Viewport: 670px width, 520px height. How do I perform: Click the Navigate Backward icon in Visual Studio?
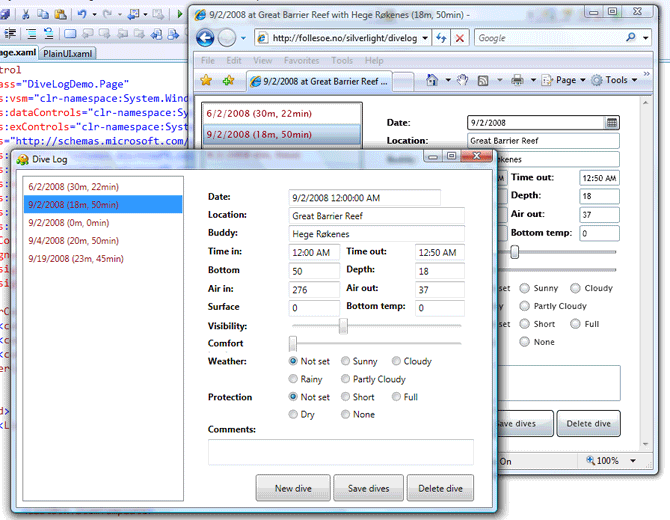(x=133, y=14)
